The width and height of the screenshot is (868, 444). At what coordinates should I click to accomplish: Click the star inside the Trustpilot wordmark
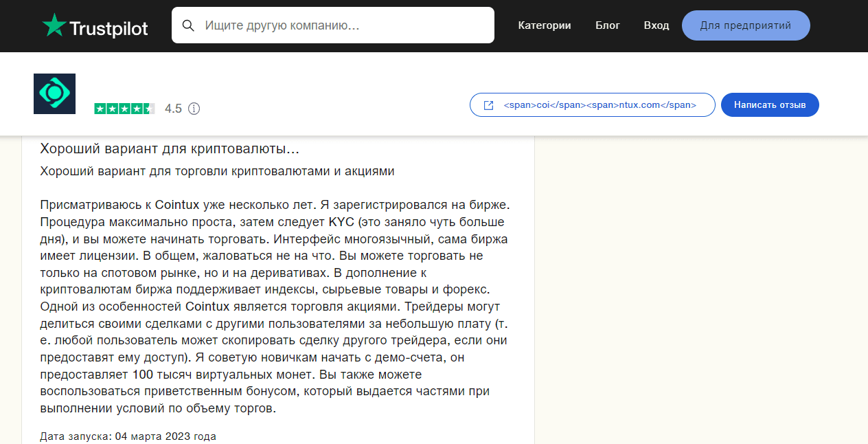click(54, 25)
